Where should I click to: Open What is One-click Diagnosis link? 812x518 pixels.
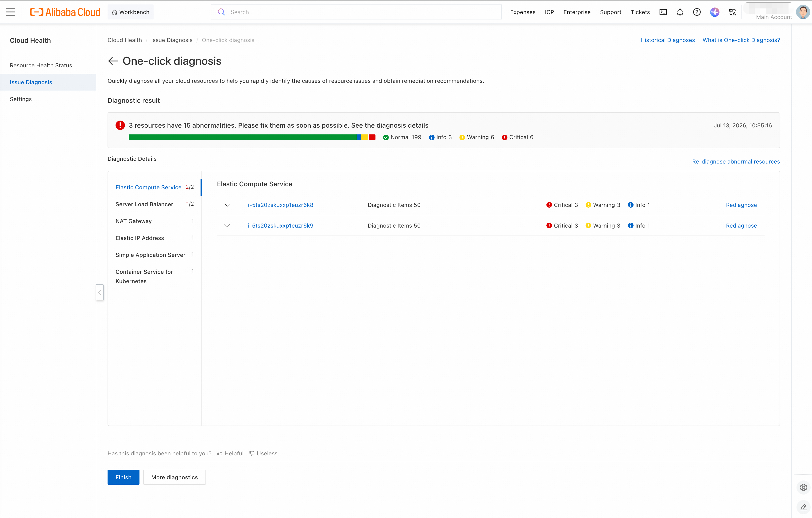(741, 40)
